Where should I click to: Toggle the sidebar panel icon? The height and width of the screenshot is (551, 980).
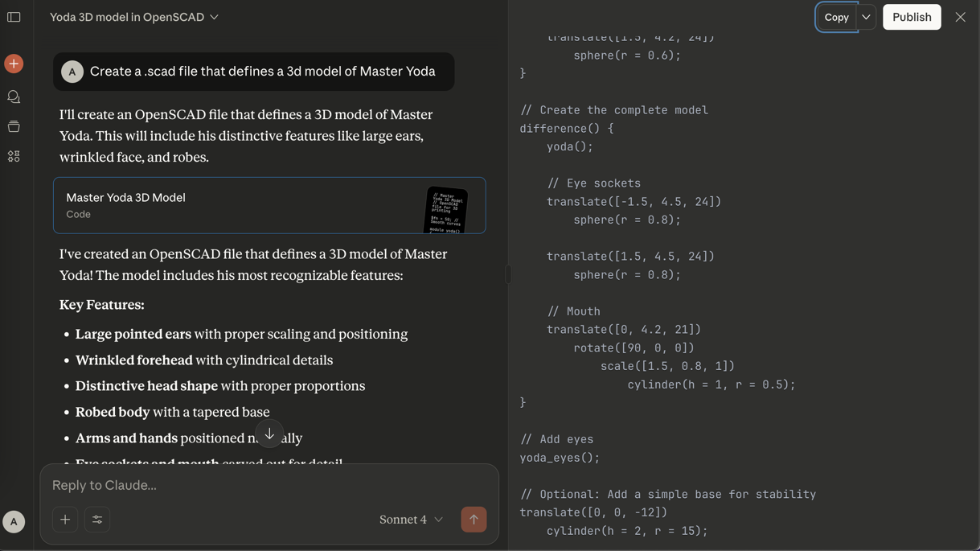click(x=14, y=17)
